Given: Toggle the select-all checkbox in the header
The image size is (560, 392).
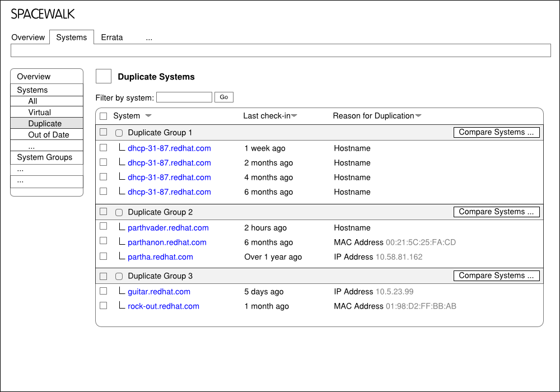Looking at the screenshot, I should click(x=103, y=116).
